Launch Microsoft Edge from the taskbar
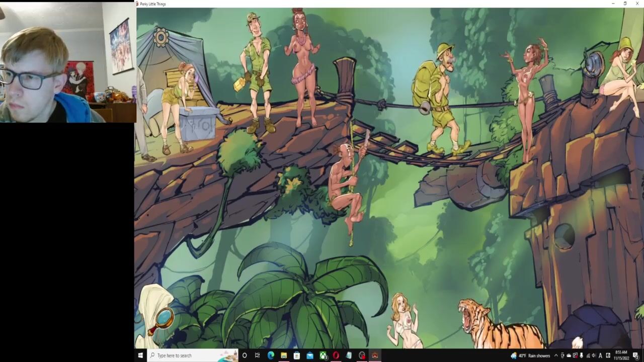Image resolution: width=644 pixels, height=362 pixels. [271, 355]
